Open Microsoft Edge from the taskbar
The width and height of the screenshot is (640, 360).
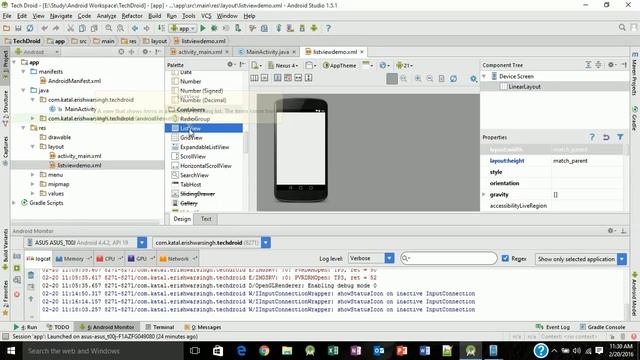tap(241, 351)
